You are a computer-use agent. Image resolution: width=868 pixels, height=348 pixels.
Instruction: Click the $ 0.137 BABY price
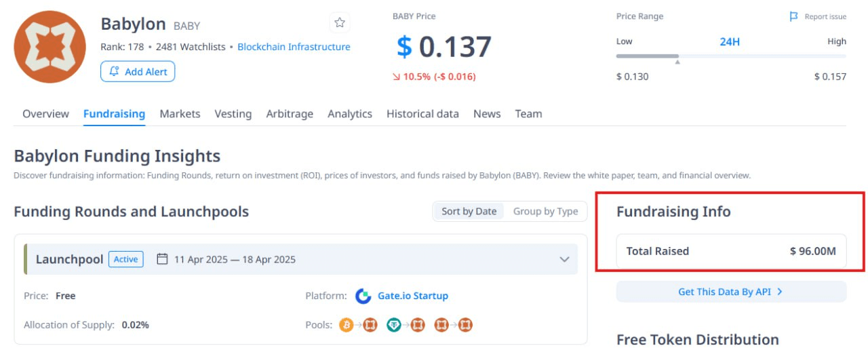444,47
